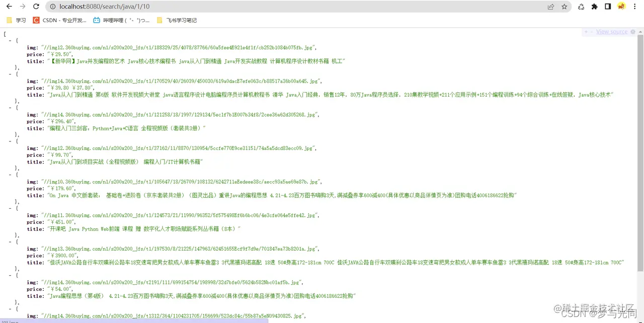
Task: Click title starting Java编程思想（第4版）
Action: (x=201, y=296)
